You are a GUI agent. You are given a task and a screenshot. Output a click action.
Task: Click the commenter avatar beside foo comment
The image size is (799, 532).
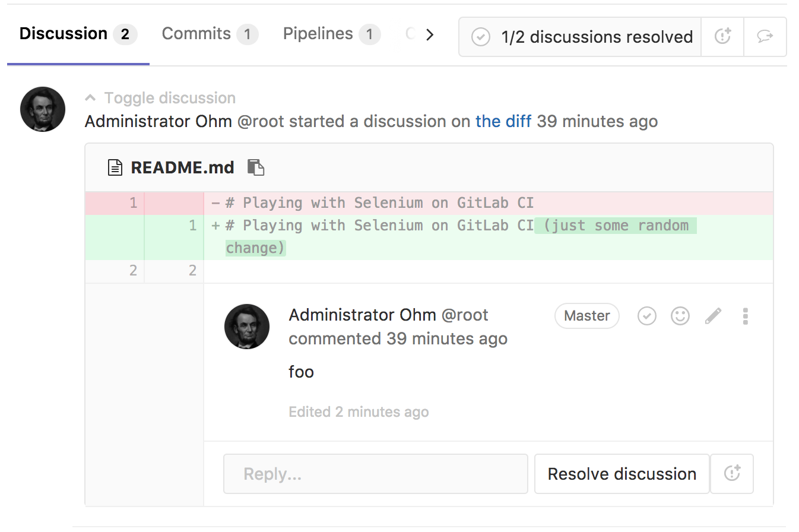[x=247, y=327]
